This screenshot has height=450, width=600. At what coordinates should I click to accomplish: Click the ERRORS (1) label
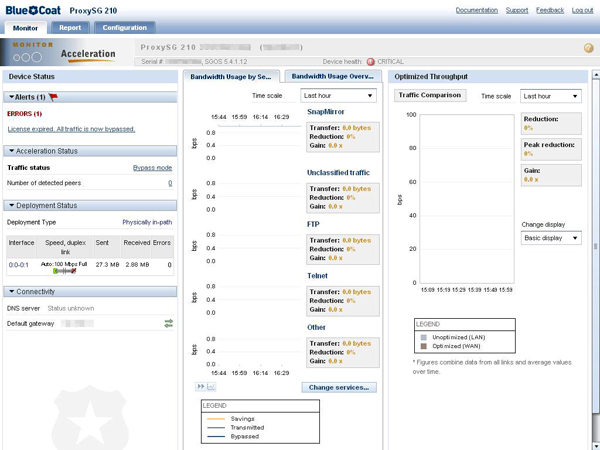click(x=24, y=114)
